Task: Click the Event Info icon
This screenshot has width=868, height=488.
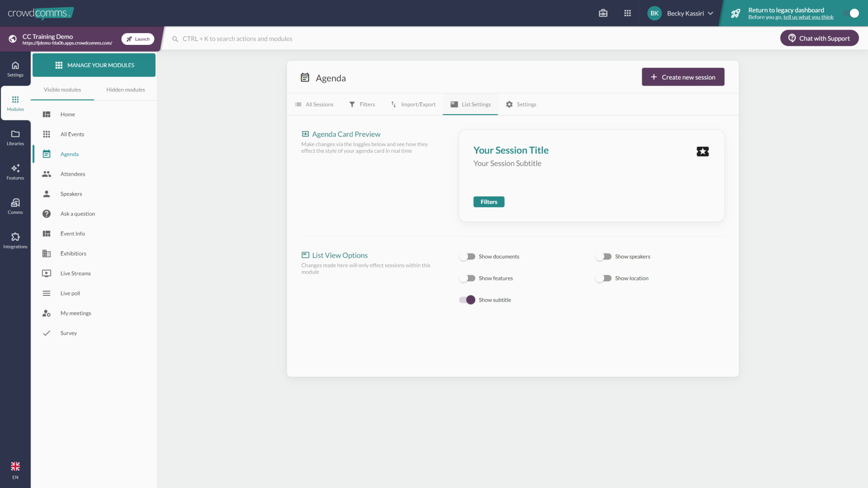Action: 47,234
